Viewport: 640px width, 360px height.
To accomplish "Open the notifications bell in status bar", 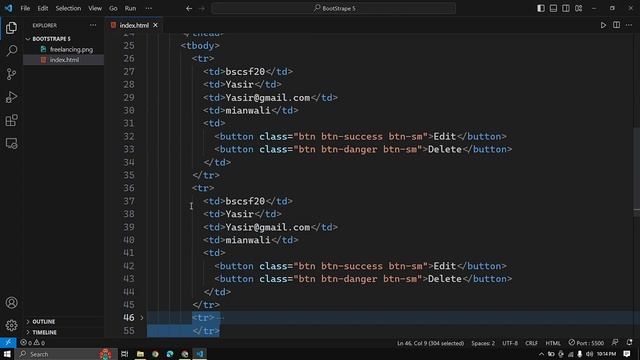I will [x=629, y=343].
